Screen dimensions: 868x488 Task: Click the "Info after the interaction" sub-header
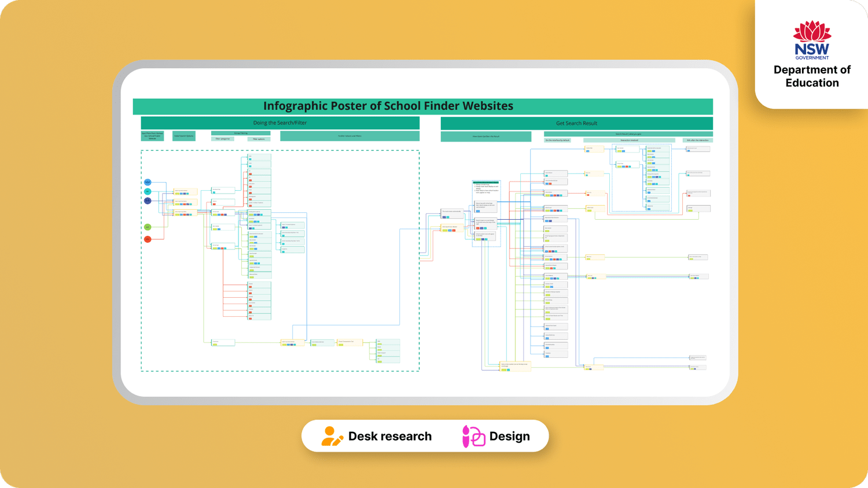pyautogui.click(x=697, y=140)
